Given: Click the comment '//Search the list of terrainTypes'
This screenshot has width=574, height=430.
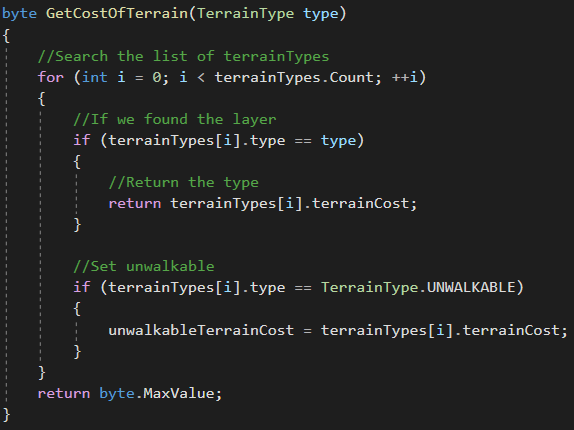Looking at the screenshot, I should coord(183,56).
